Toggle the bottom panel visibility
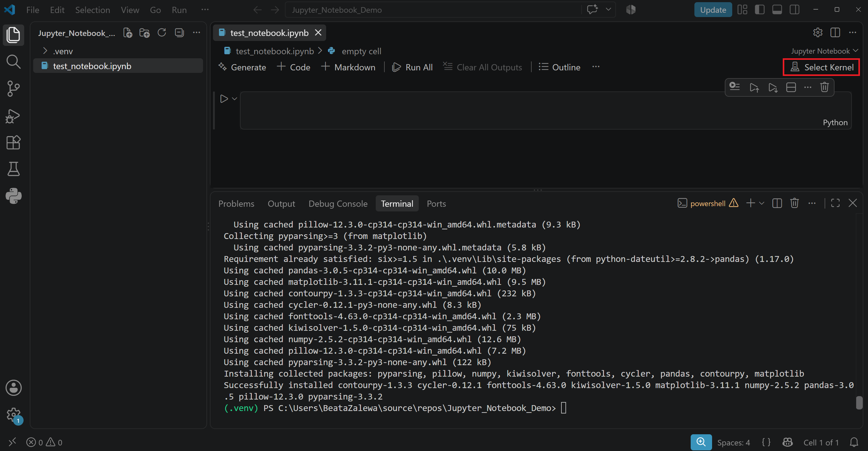Screen dimensions: 868x451 coord(777,10)
